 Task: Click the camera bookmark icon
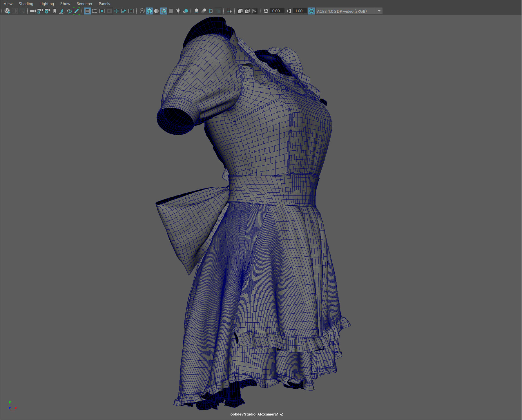click(x=55, y=11)
